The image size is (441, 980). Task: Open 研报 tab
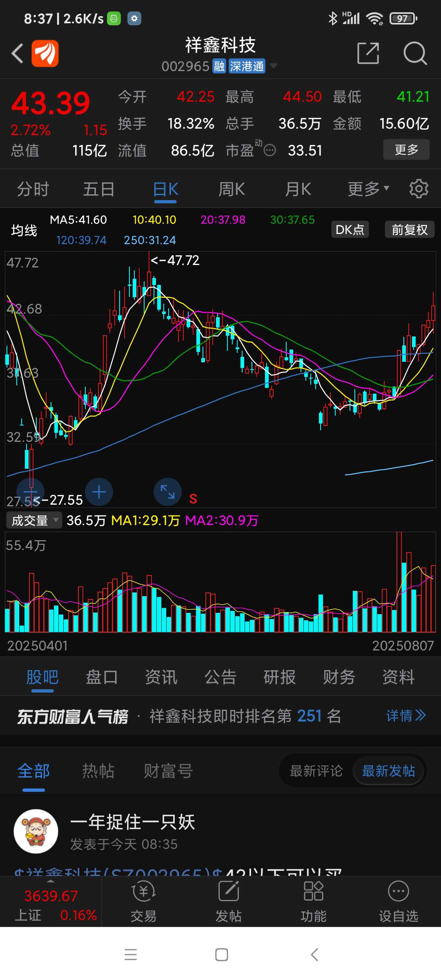tap(280, 677)
